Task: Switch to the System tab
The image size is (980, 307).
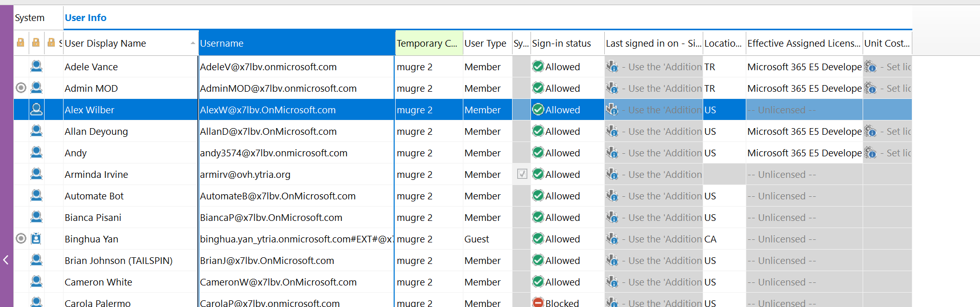Action: [x=30, y=18]
